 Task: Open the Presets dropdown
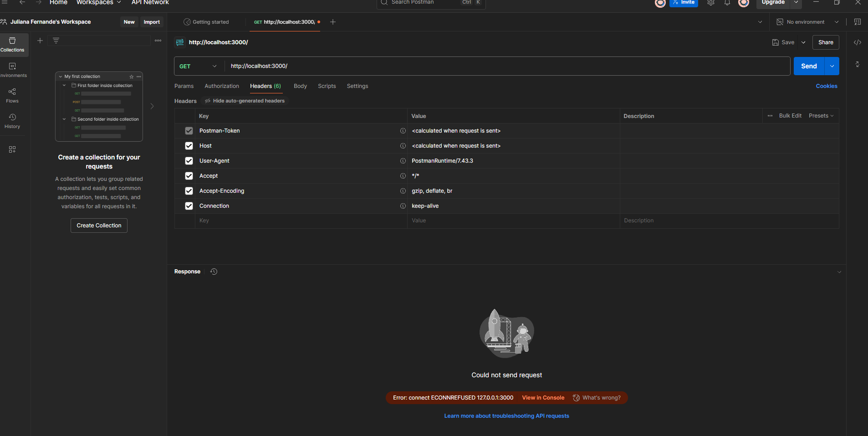[x=822, y=116]
